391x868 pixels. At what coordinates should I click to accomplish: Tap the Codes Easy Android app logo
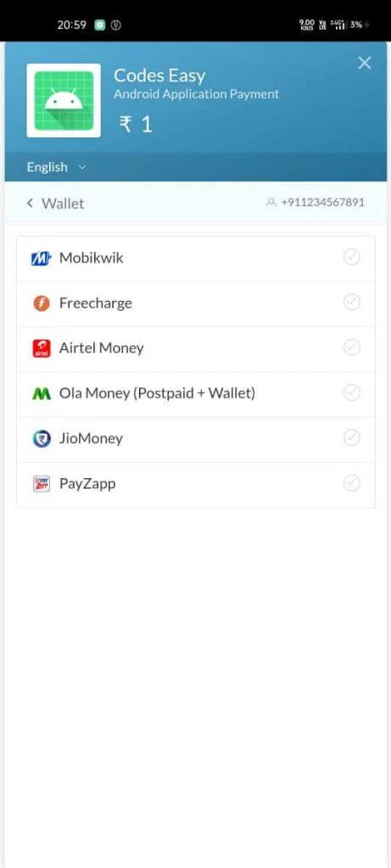[x=64, y=100]
